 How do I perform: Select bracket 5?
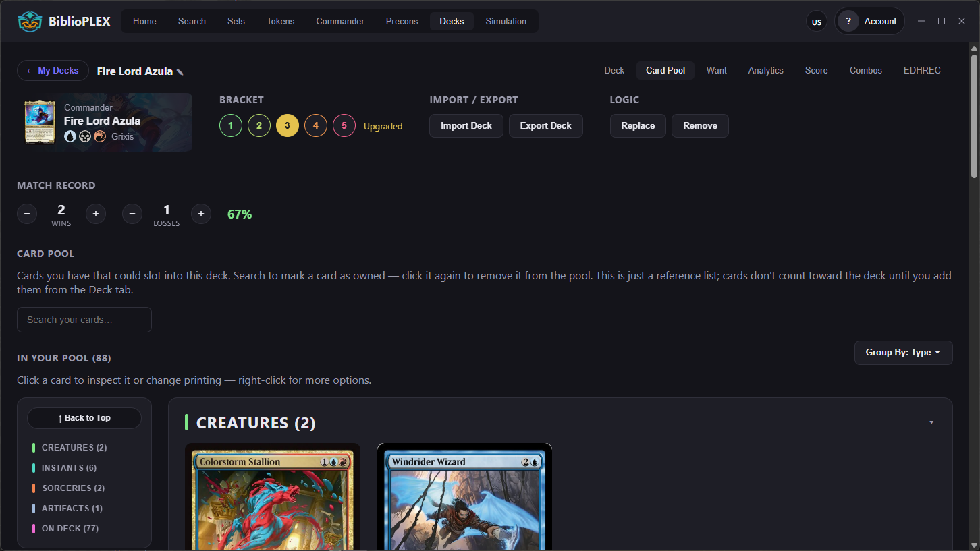344,125
